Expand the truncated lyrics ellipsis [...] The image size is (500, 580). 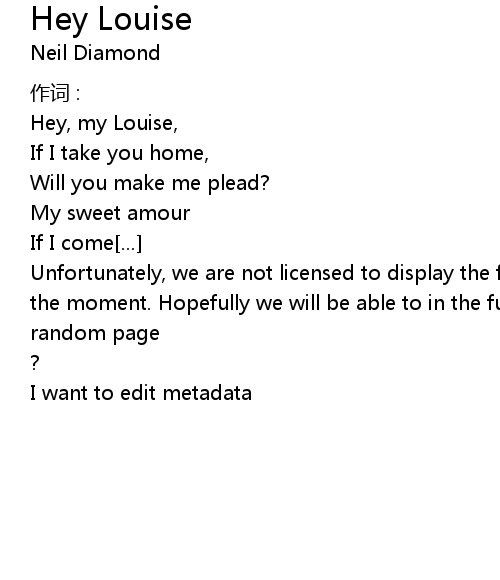(x=128, y=243)
